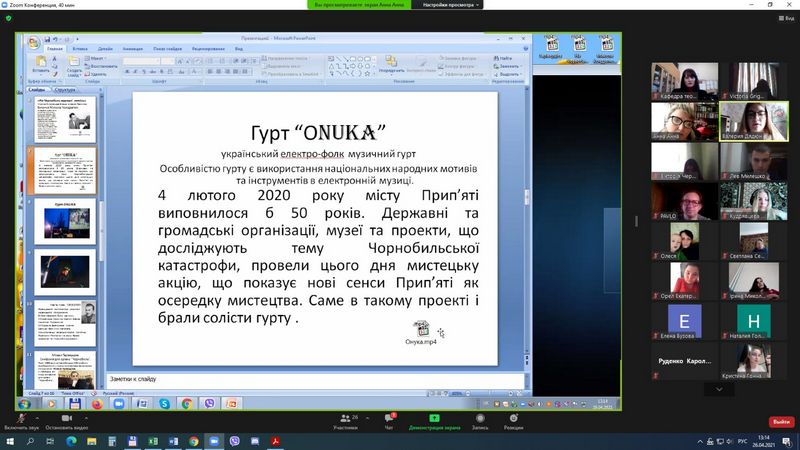800x450 pixels.
Task: Click Восстановить reset slide button
Action: click(101, 66)
